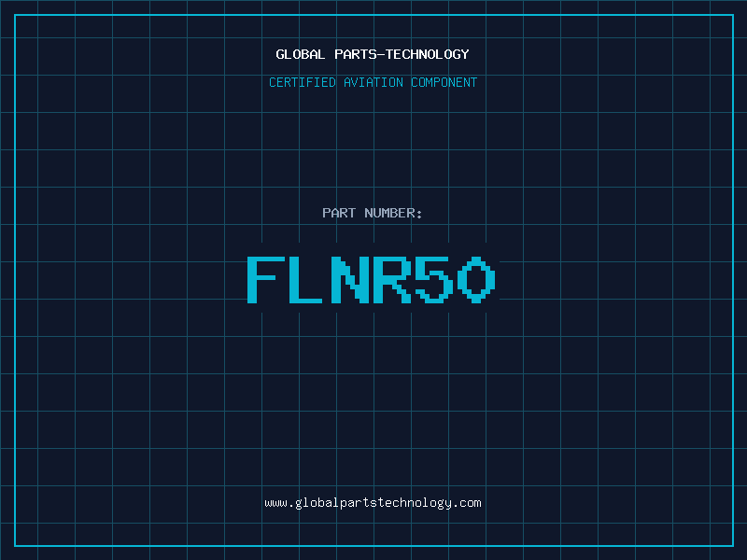
Task: Click the word NUMBER: in the label
Action: click(393, 213)
